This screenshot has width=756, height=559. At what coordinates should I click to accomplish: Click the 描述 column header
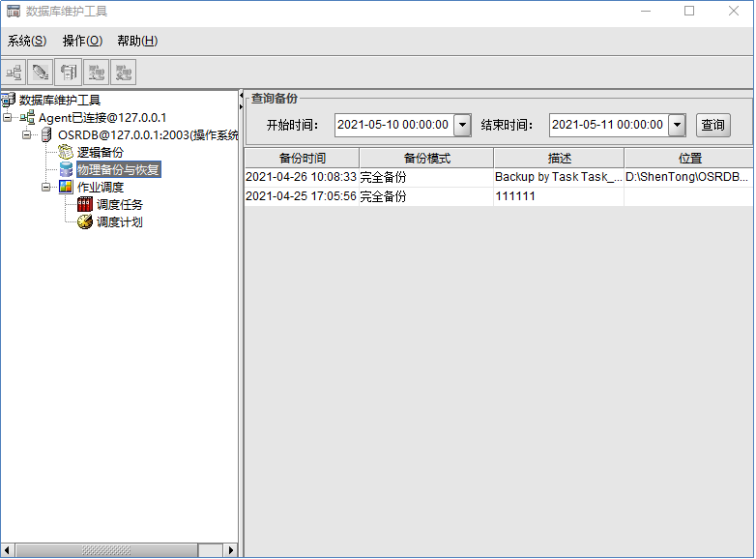[560, 159]
